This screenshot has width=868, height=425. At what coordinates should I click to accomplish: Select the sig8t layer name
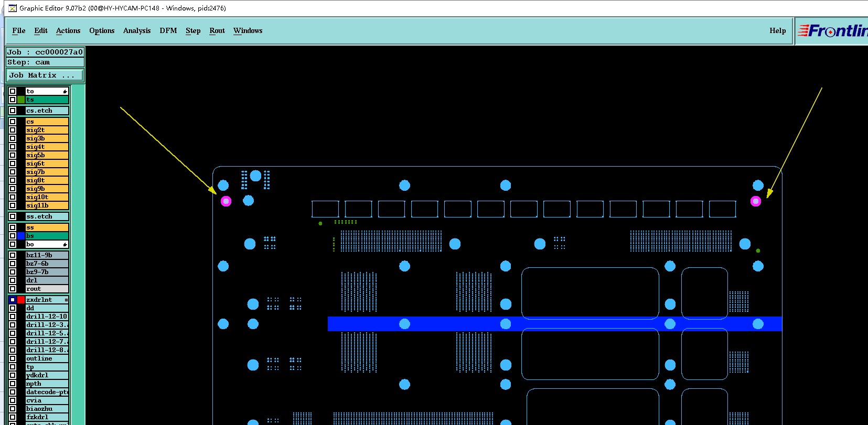[x=47, y=180]
